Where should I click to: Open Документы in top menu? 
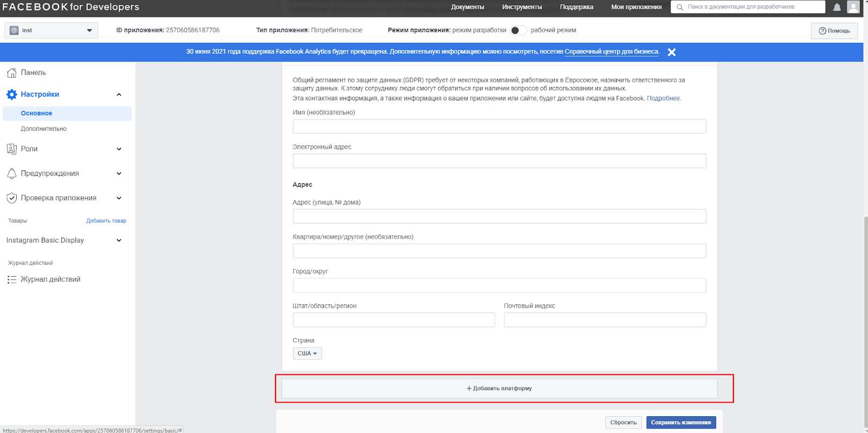[x=468, y=7]
